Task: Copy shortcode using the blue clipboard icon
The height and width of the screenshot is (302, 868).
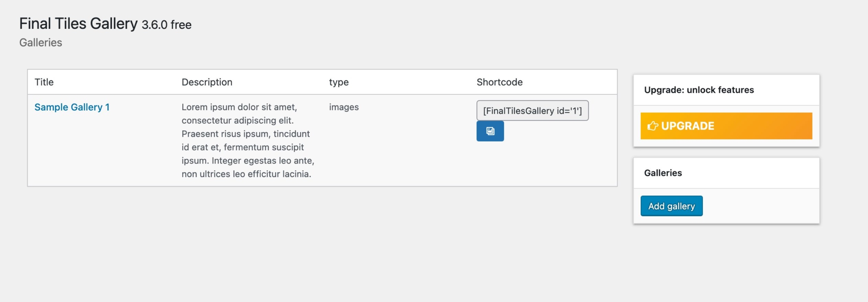Action: pyautogui.click(x=490, y=131)
